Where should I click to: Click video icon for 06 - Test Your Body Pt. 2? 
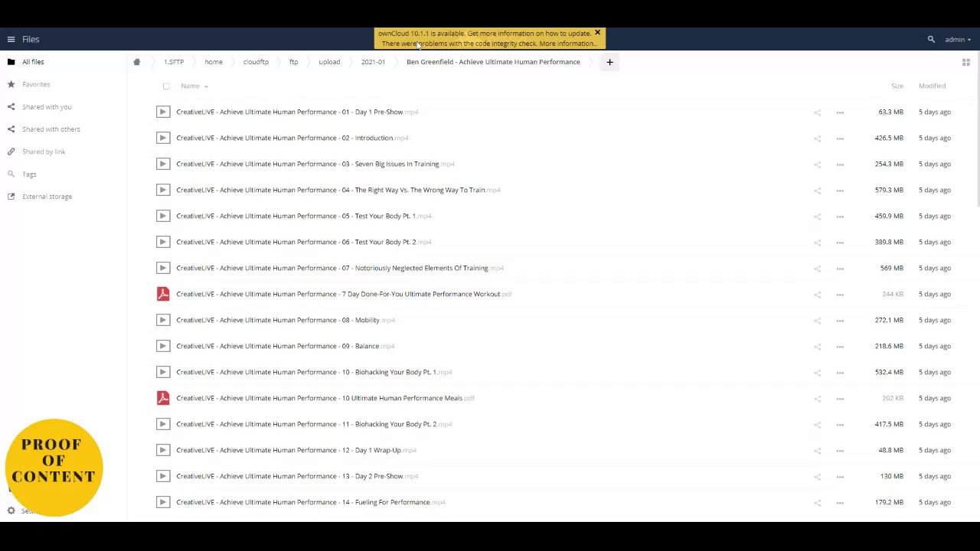[x=163, y=242]
